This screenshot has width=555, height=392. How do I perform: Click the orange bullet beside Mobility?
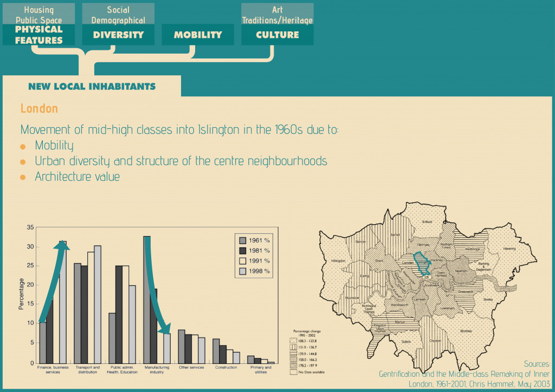pos(23,147)
